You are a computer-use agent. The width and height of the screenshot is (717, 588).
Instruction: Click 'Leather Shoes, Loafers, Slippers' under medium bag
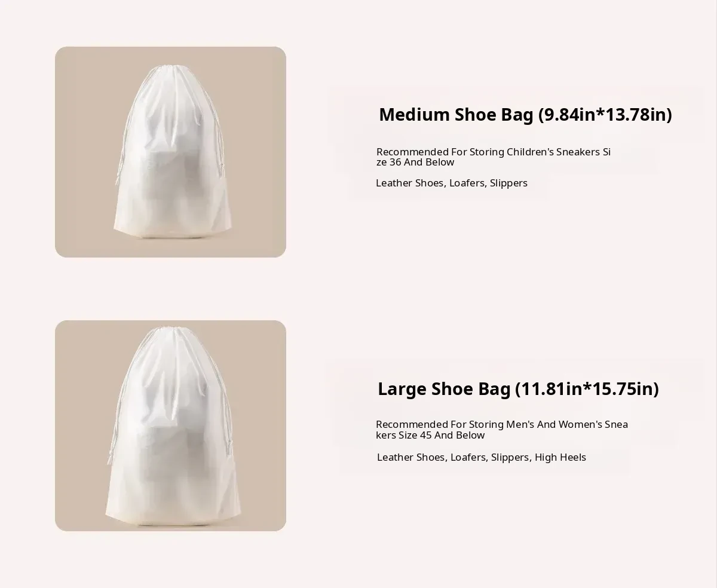[x=452, y=183]
